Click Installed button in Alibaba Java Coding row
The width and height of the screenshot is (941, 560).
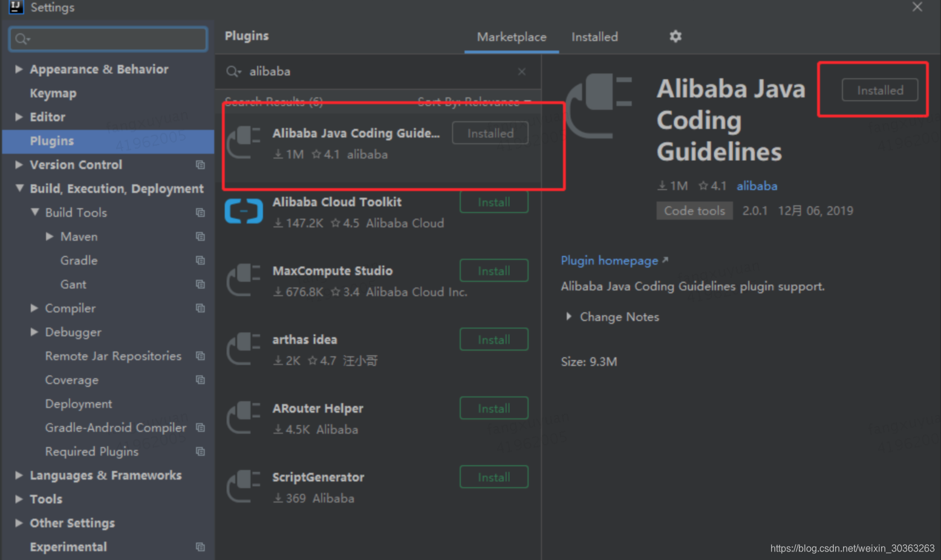click(x=490, y=133)
